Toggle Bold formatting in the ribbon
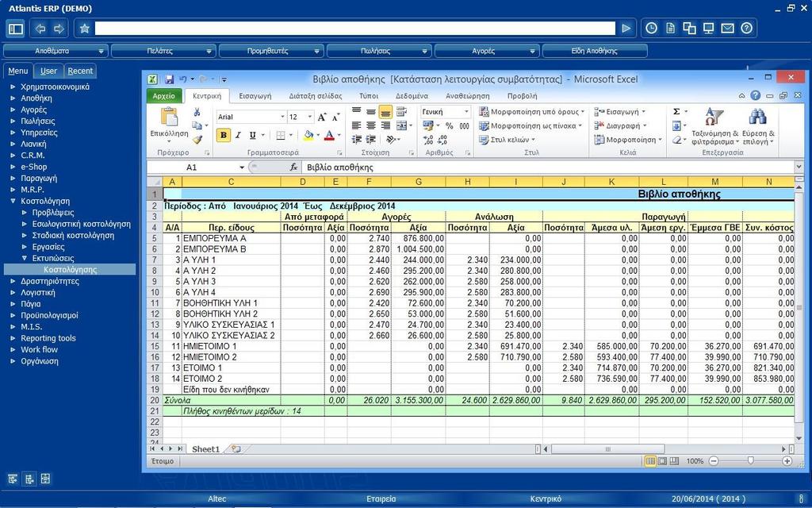This screenshot has height=508, width=812. coord(223,135)
